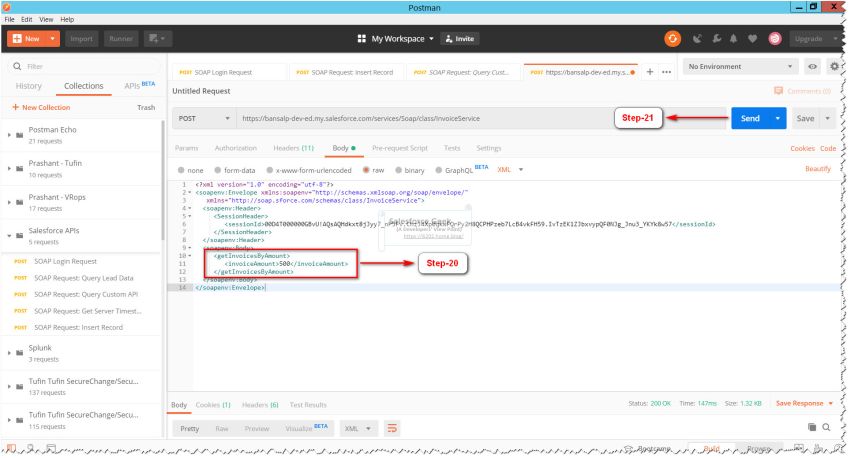Open the wrench settings icon
This screenshot has height=458, width=850.
(716, 38)
